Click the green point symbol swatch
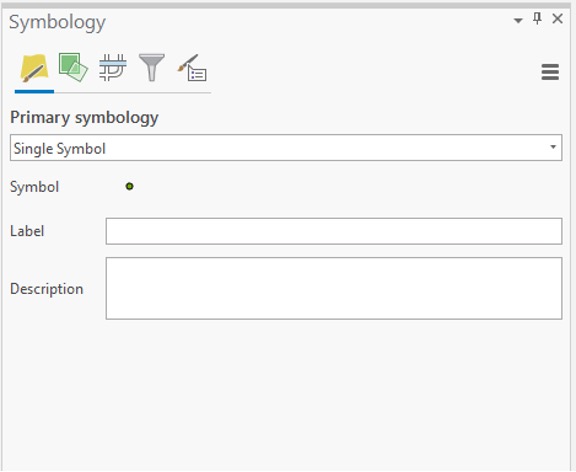This screenshot has height=472, width=576. click(129, 187)
